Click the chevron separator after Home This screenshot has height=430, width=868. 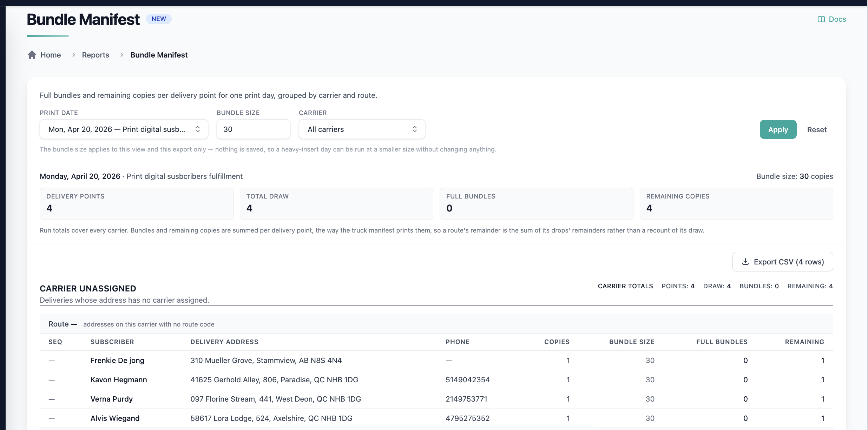tap(73, 55)
